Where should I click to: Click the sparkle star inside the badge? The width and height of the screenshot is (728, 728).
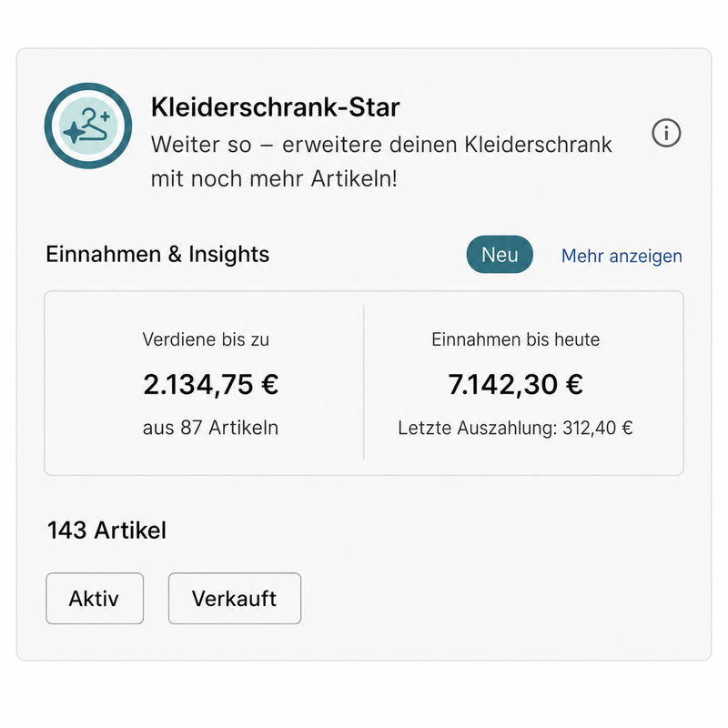pos(74,133)
